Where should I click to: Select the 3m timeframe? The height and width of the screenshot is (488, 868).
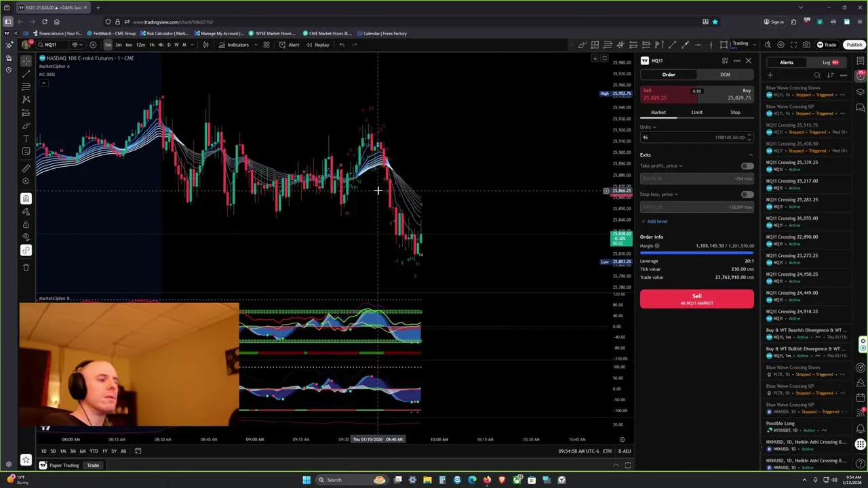(x=118, y=45)
